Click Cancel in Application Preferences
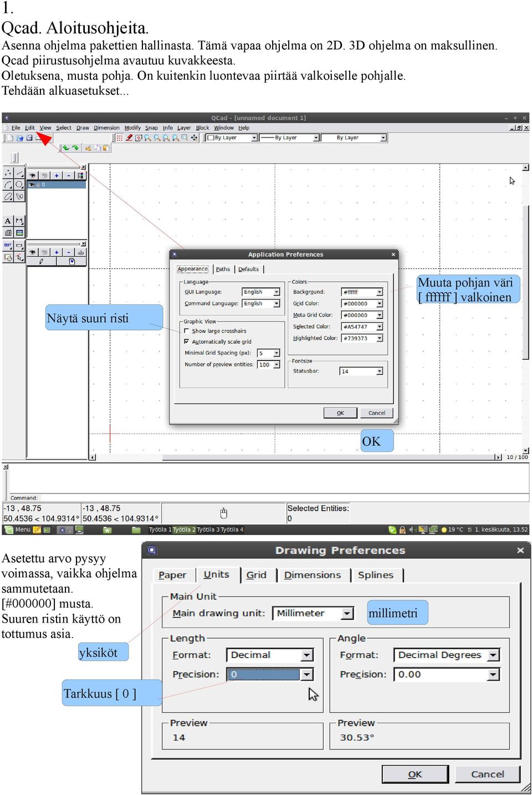 [377, 413]
